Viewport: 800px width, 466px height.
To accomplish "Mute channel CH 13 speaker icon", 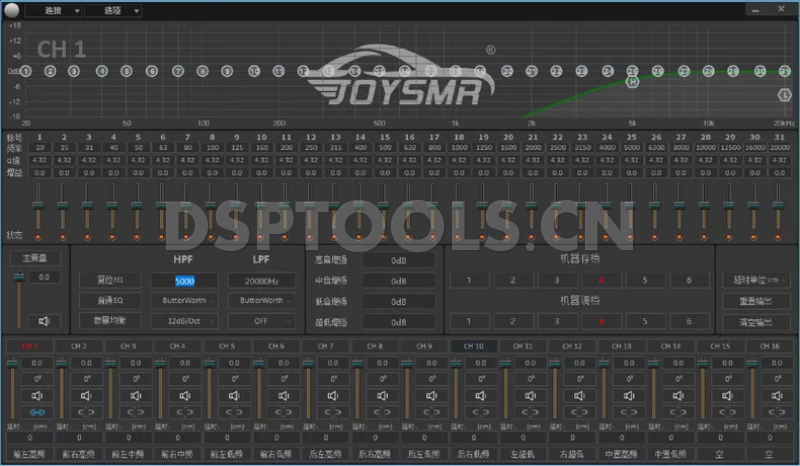I will [629, 396].
